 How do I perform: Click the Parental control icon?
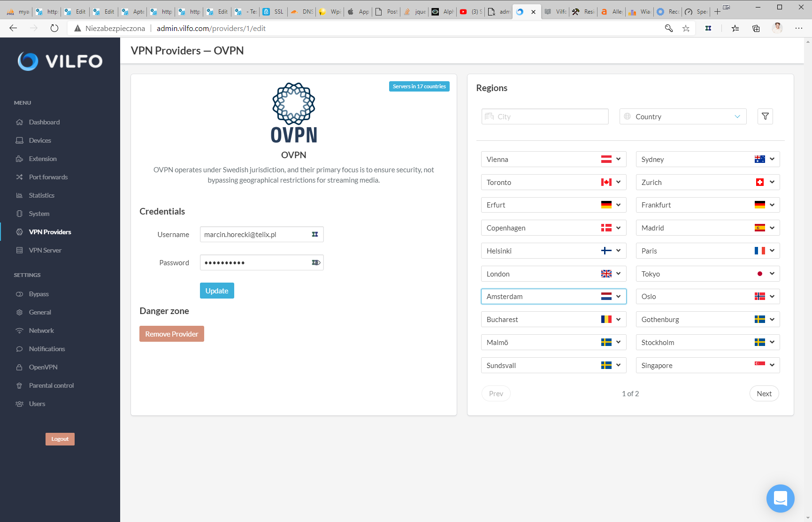pyautogui.click(x=19, y=385)
